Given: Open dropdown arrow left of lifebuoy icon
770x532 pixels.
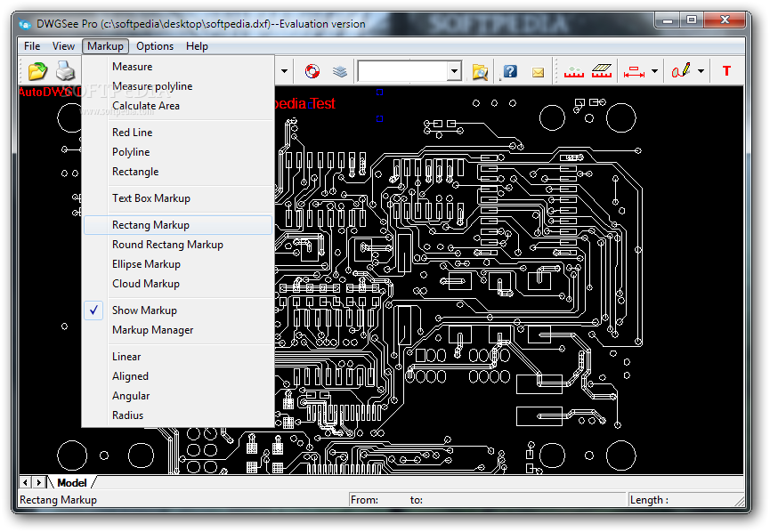Looking at the screenshot, I should [x=284, y=72].
